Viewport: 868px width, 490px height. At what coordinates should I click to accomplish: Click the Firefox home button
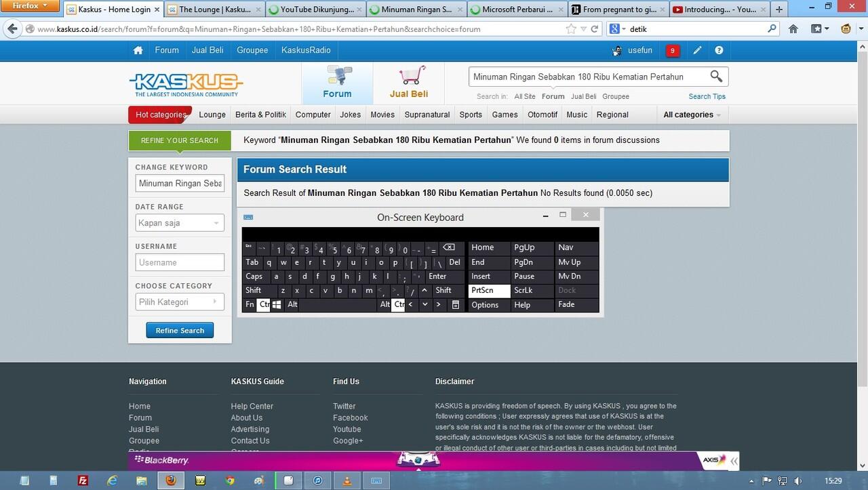(x=793, y=29)
